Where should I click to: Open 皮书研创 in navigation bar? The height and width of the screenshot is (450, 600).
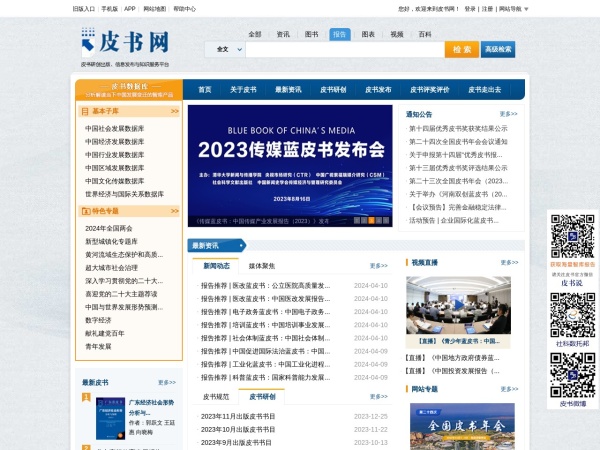(333, 90)
